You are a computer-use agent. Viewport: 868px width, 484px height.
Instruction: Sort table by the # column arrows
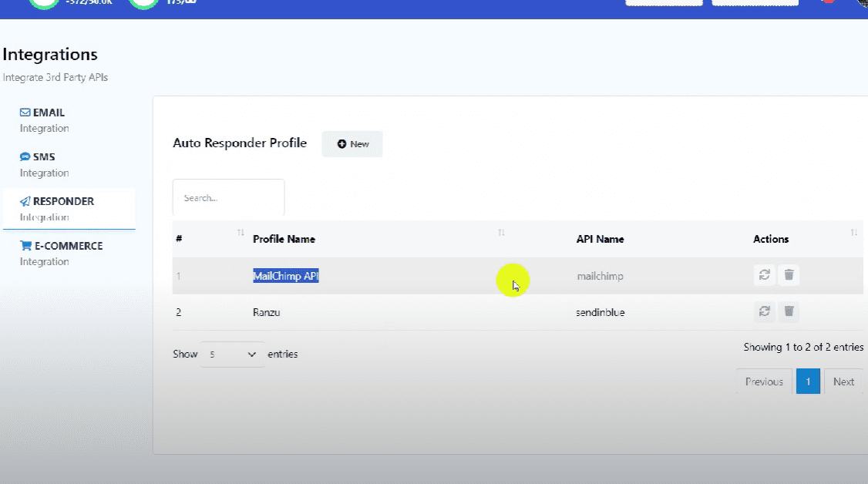241,233
